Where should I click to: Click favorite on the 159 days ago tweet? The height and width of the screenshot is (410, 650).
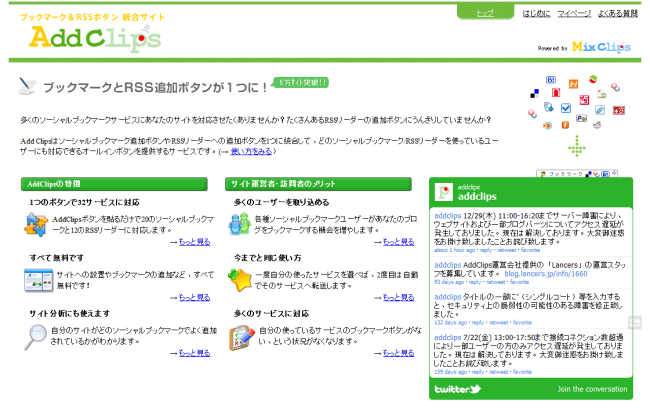[522, 372]
